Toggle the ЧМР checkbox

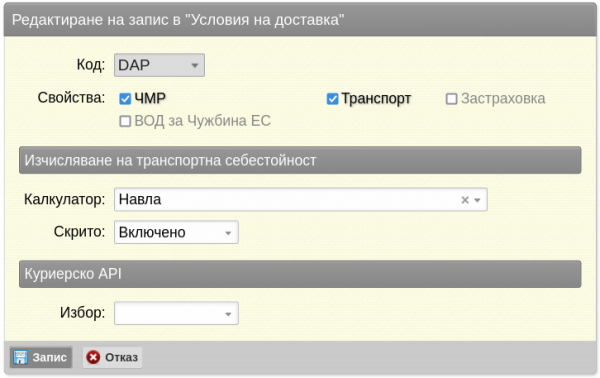[x=125, y=99]
